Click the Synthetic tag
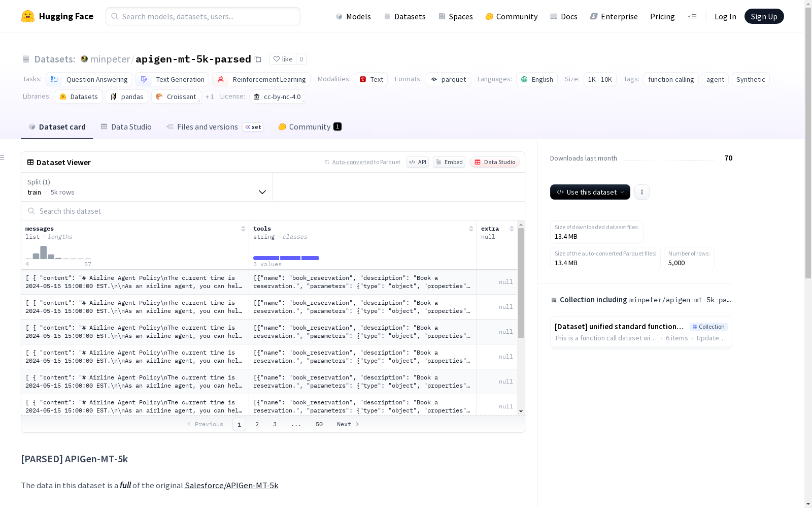Viewport: 812px width, 508px height. [x=751, y=79]
